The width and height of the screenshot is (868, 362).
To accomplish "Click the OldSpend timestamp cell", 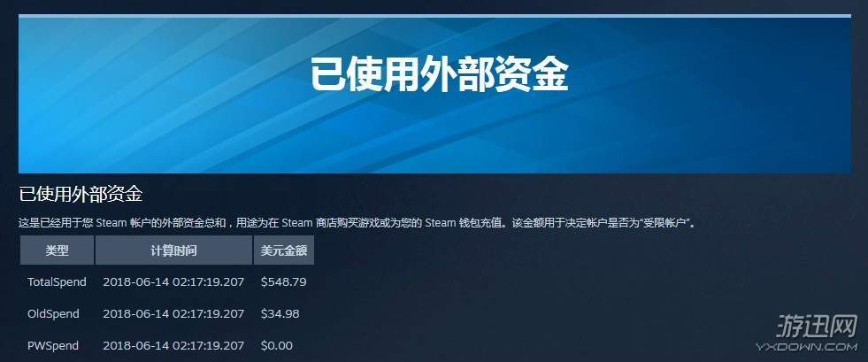I will [173, 314].
